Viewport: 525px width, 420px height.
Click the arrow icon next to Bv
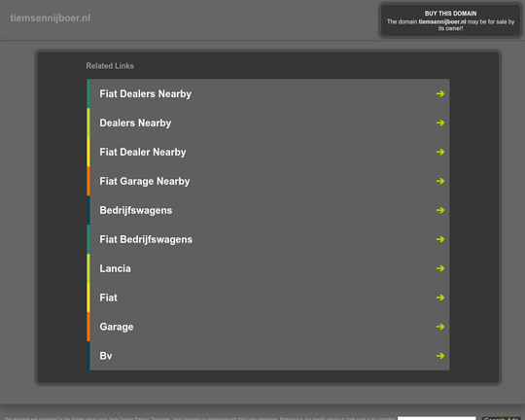[x=440, y=356]
